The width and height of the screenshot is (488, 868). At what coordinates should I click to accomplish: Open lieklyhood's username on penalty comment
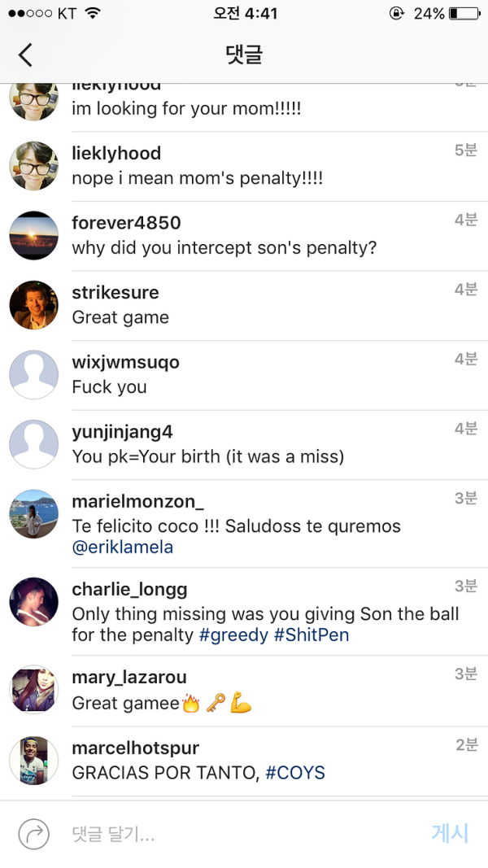tap(116, 153)
